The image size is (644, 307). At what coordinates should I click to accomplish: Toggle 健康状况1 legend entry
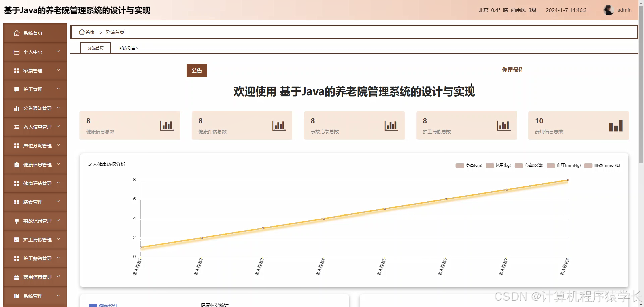pos(103,305)
